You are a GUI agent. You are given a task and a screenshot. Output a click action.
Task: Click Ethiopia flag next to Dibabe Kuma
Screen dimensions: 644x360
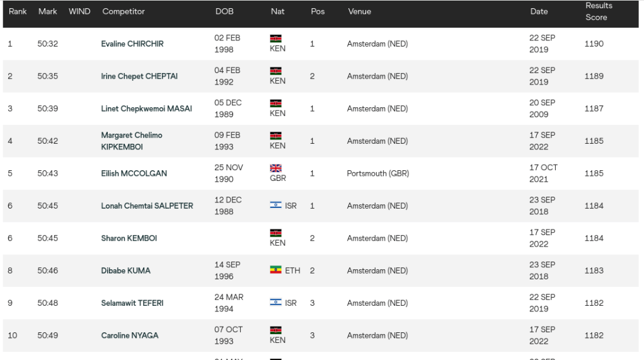tap(275, 270)
